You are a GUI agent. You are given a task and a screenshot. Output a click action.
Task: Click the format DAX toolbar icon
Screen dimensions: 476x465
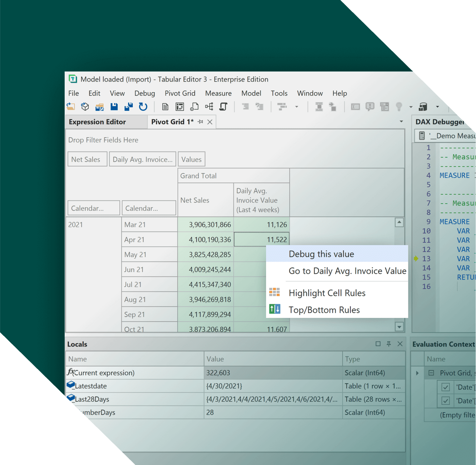282,107
